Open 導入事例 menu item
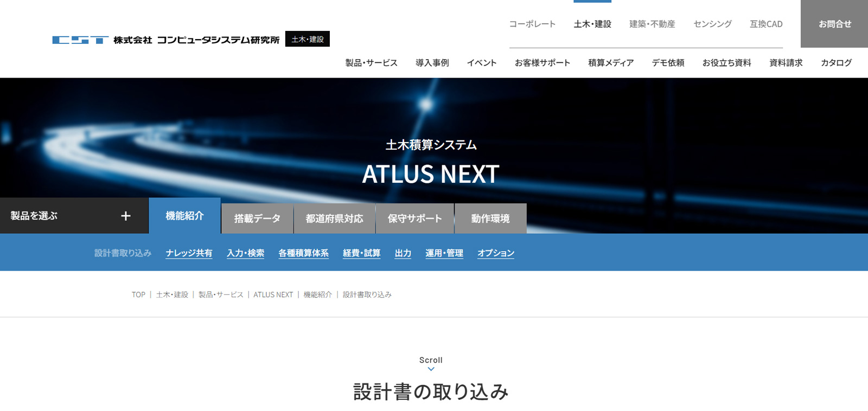 [x=432, y=63]
